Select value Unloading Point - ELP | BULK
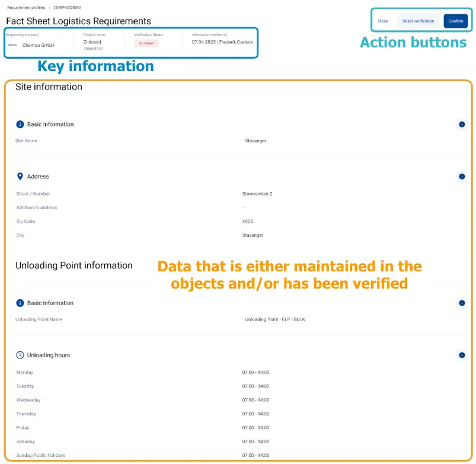The image size is (476, 464). [275, 319]
